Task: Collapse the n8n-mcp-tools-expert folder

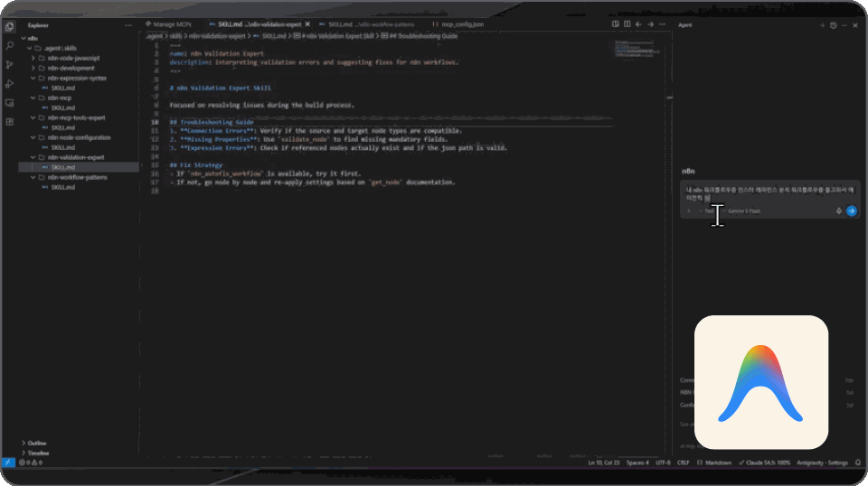Action: click(33, 117)
